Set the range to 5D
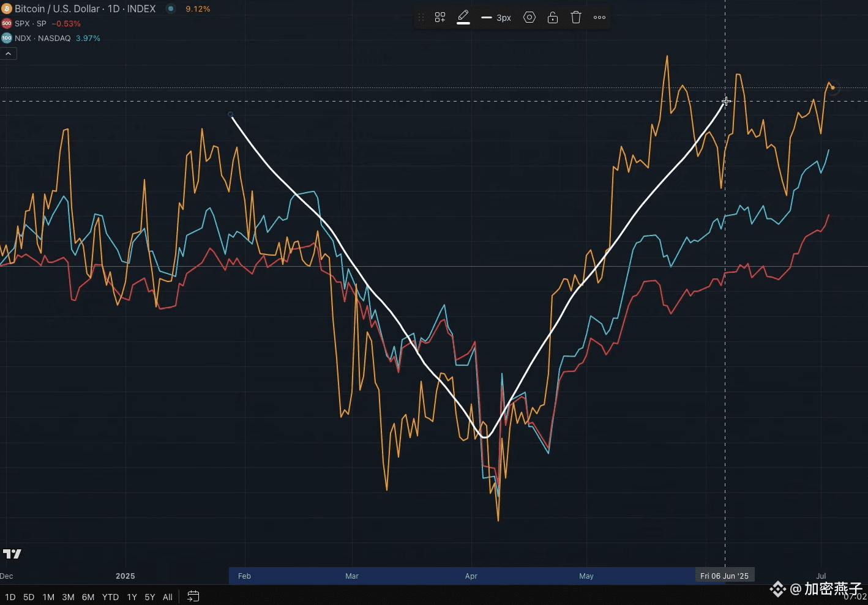 pyautogui.click(x=29, y=597)
